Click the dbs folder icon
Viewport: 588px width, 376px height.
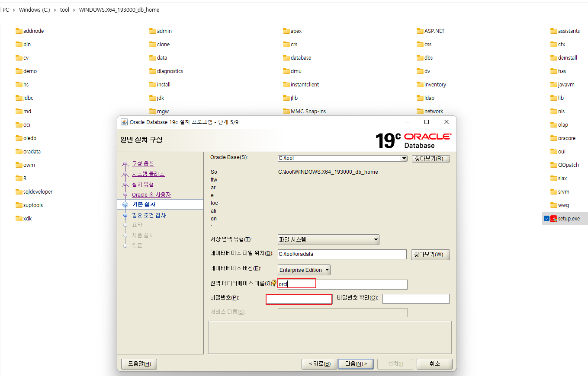(420, 58)
